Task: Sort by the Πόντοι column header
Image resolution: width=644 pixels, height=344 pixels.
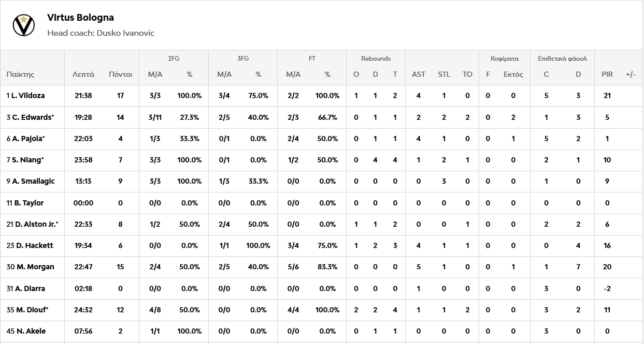Action: (120, 74)
